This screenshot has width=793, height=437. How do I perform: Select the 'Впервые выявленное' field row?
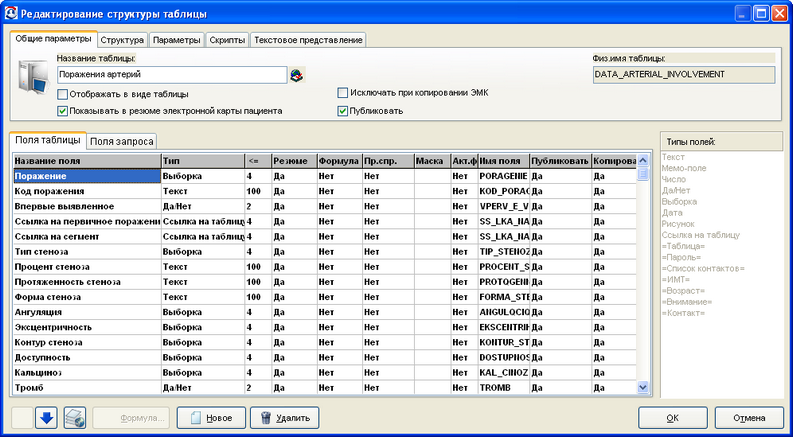pos(325,206)
